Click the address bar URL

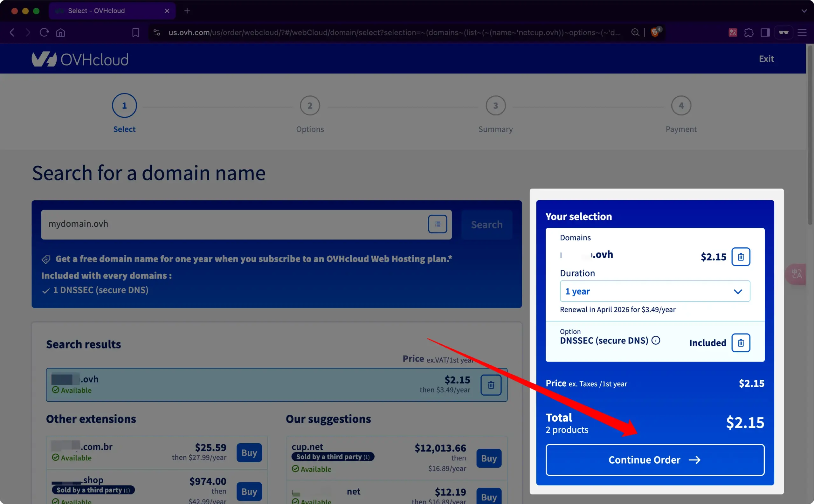pos(394,32)
